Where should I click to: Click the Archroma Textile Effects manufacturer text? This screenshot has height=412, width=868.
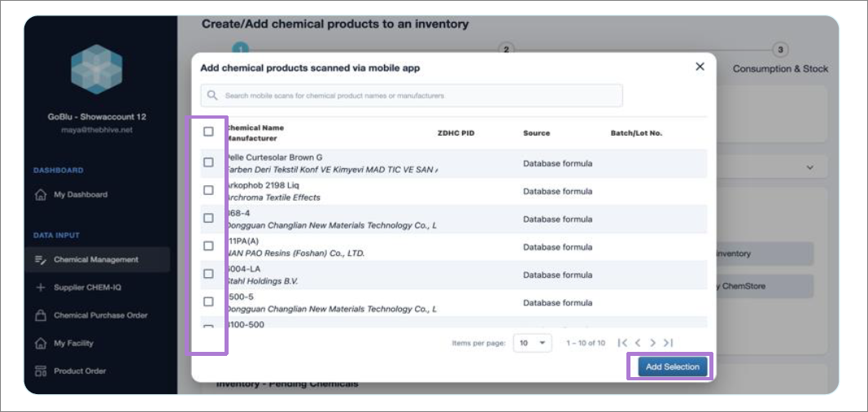click(x=273, y=197)
